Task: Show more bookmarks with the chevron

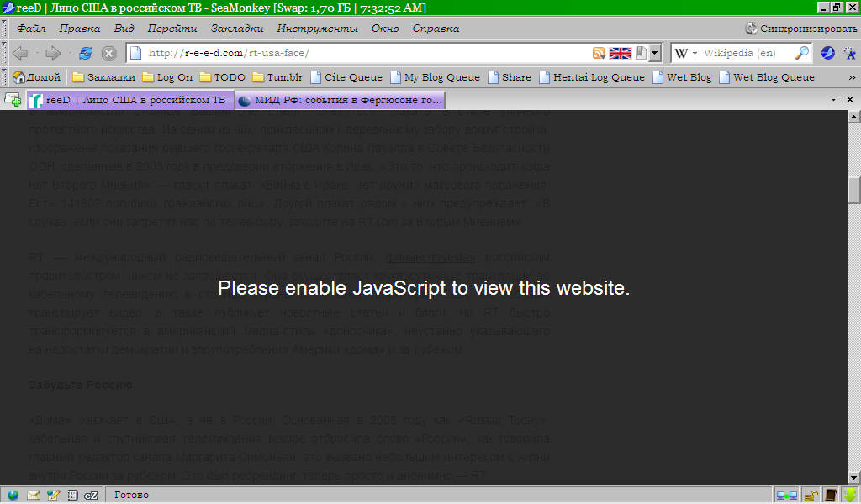Action: pos(852,77)
